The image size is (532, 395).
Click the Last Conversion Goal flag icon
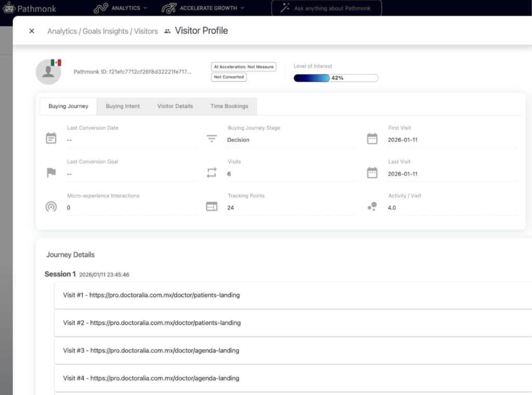pos(51,173)
